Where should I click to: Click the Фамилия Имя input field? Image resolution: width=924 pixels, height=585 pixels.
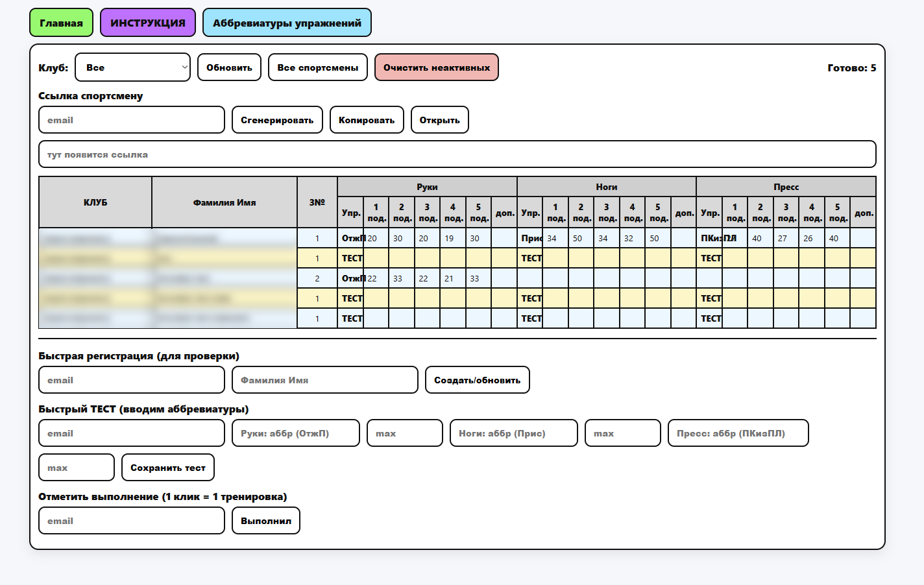[324, 380]
